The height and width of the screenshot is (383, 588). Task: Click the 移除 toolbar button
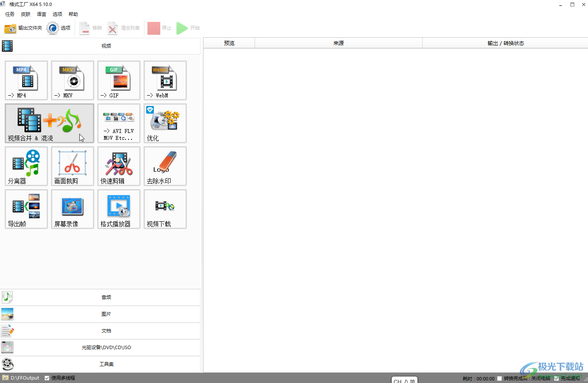click(x=90, y=28)
